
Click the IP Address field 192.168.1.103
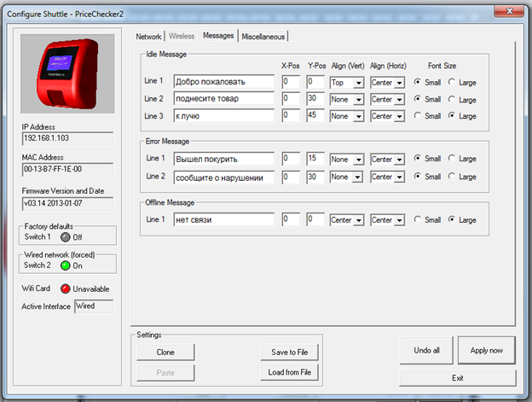pos(67,138)
